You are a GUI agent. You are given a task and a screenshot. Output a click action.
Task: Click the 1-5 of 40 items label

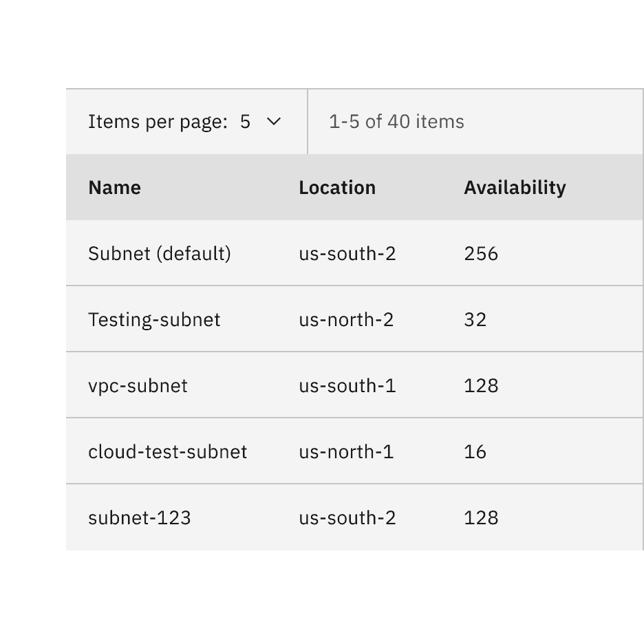(397, 121)
